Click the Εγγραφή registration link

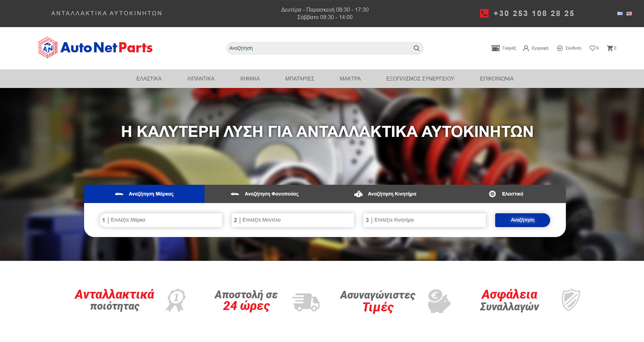536,48
